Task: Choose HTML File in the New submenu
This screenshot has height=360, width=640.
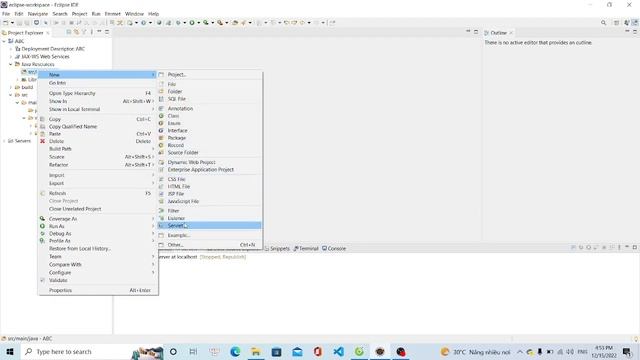Action: (x=209, y=187)
